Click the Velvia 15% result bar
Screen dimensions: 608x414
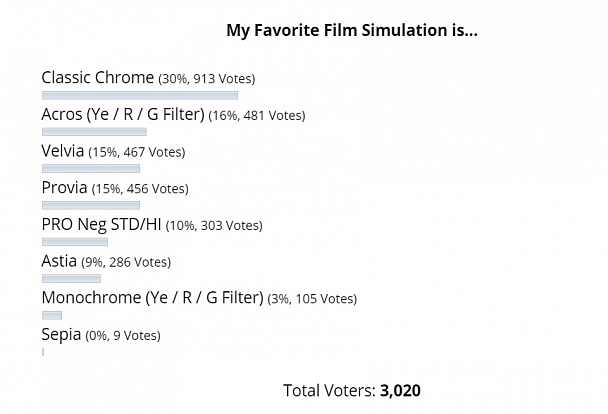[x=91, y=169]
